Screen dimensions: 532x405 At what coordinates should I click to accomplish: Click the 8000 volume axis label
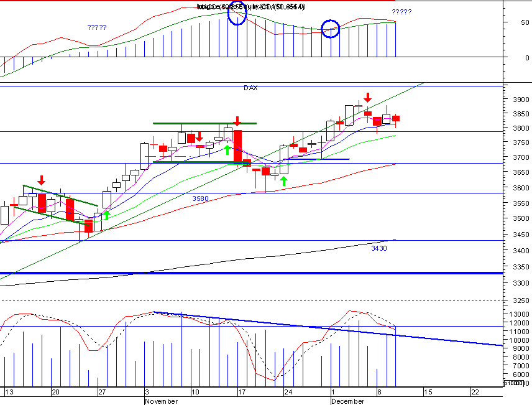pyautogui.click(x=521, y=357)
